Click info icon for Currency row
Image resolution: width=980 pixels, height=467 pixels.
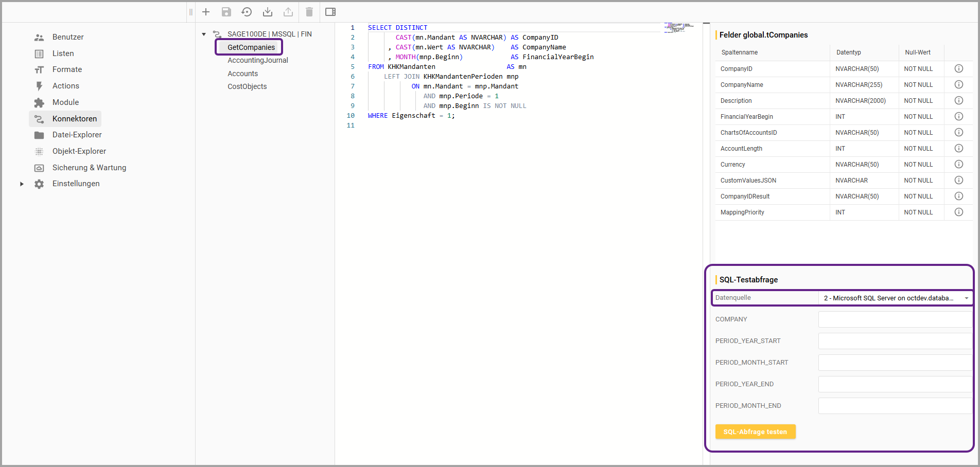(958, 164)
